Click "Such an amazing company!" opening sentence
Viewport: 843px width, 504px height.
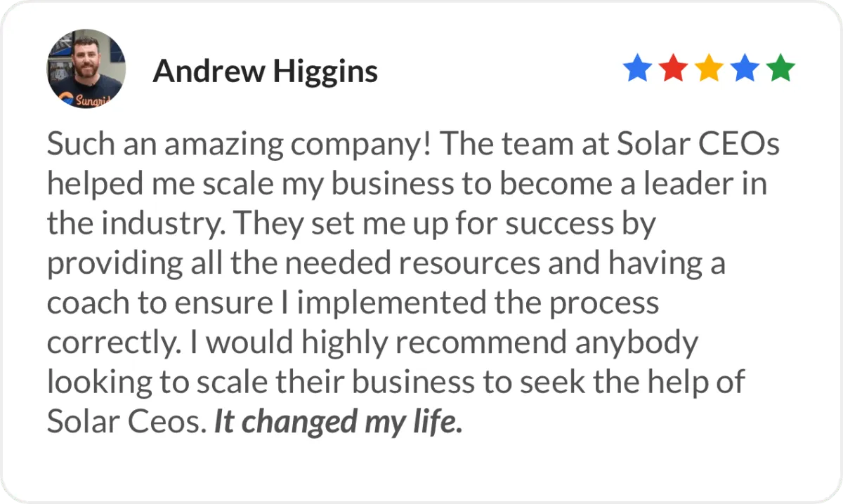[243, 146]
